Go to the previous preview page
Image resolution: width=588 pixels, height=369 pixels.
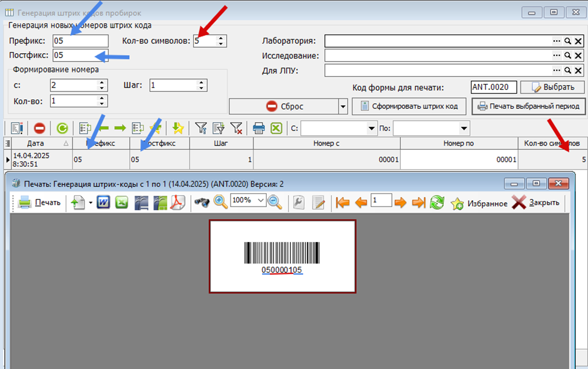pos(361,203)
